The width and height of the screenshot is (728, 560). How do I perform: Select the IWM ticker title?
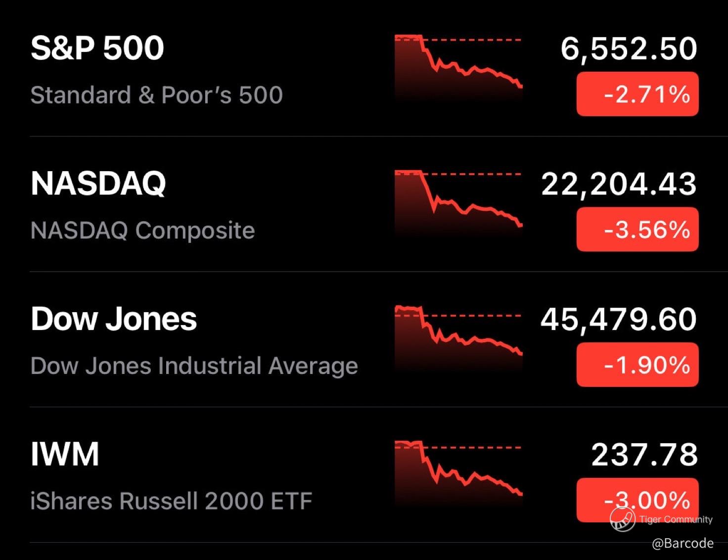[x=65, y=454]
